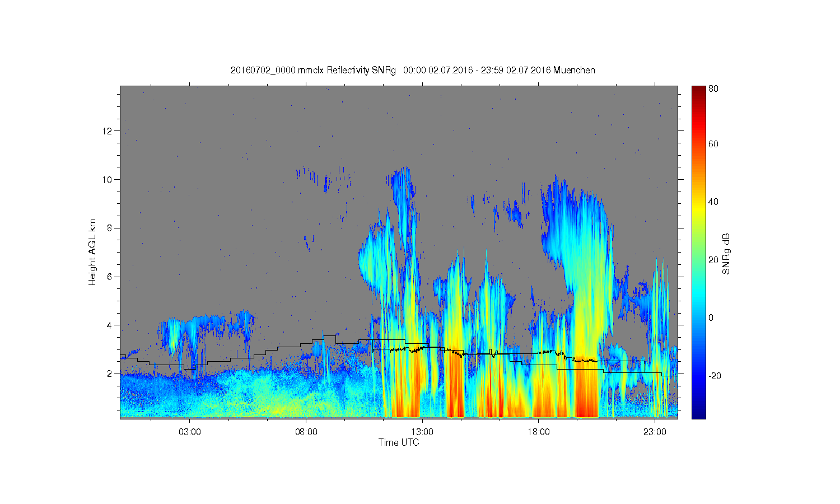This screenshot has width=840, height=504.
Task: Click the colorbar value 80
Action: (713, 88)
